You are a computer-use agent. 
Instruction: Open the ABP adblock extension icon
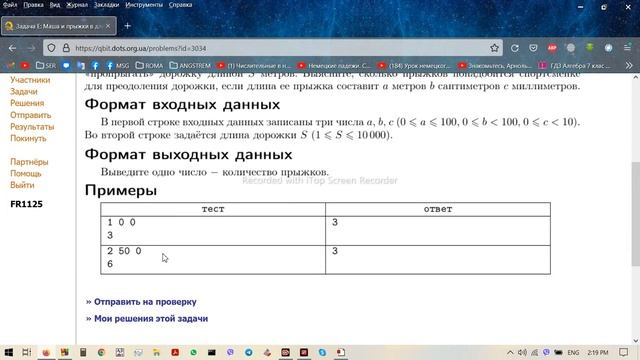point(552,48)
